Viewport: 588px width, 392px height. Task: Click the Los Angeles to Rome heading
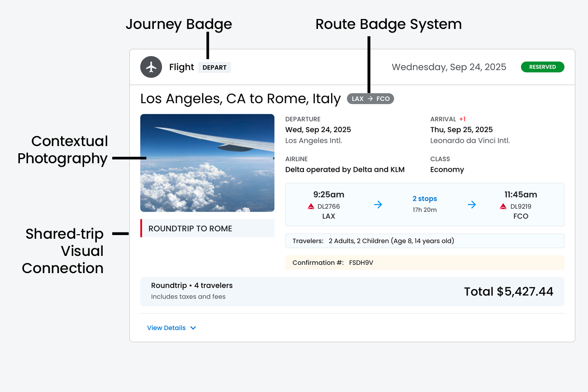pyautogui.click(x=240, y=99)
